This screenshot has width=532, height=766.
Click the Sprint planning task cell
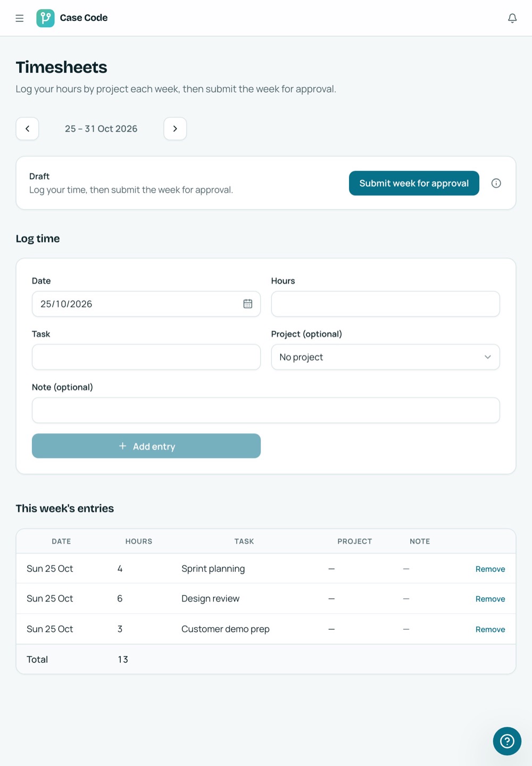(x=213, y=569)
